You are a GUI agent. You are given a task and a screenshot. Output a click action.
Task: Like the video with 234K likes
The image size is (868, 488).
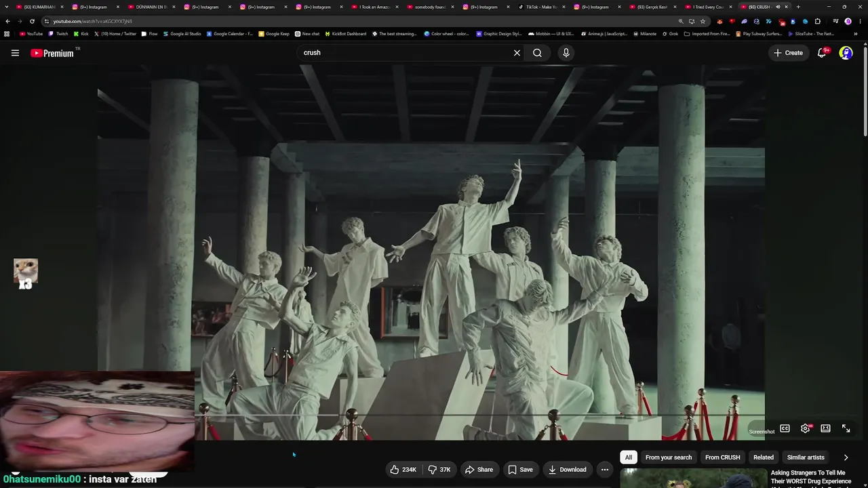(x=403, y=470)
